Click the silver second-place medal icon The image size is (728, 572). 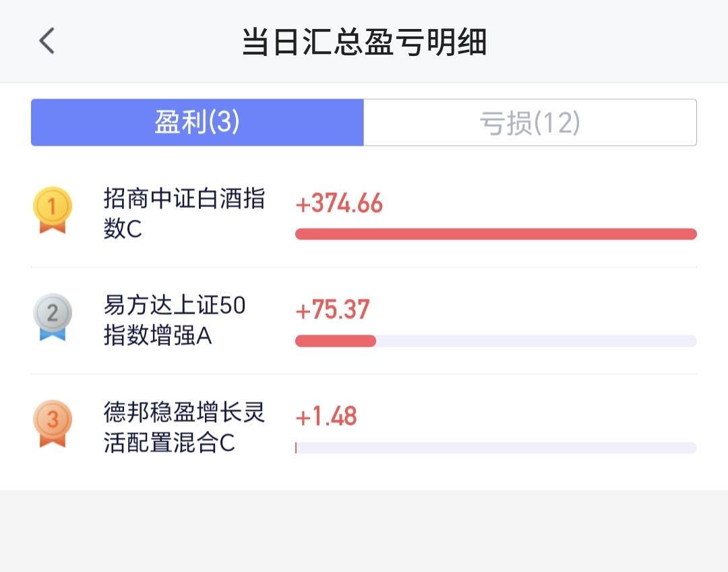(53, 316)
